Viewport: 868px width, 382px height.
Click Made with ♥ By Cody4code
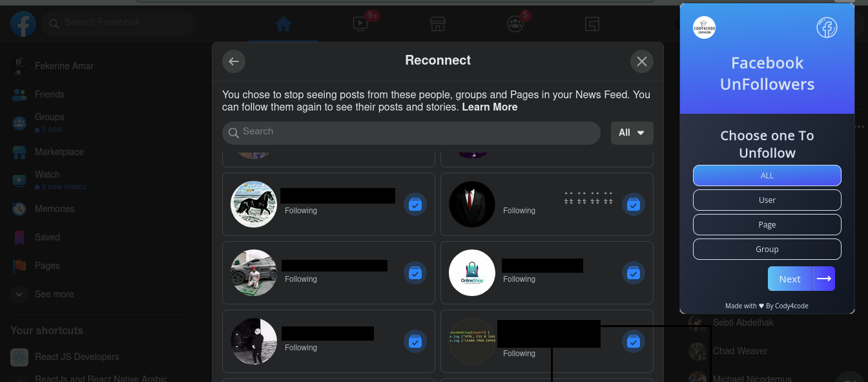767,306
